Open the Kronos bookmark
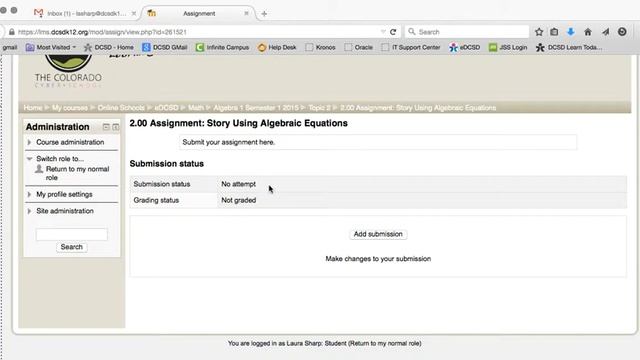 pos(320,47)
